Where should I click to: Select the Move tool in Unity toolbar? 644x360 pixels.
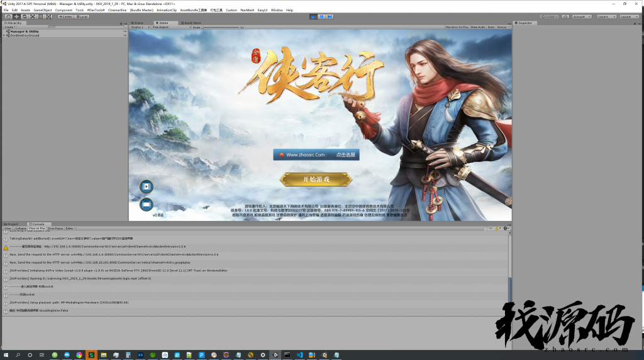click(x=16, y=16)
